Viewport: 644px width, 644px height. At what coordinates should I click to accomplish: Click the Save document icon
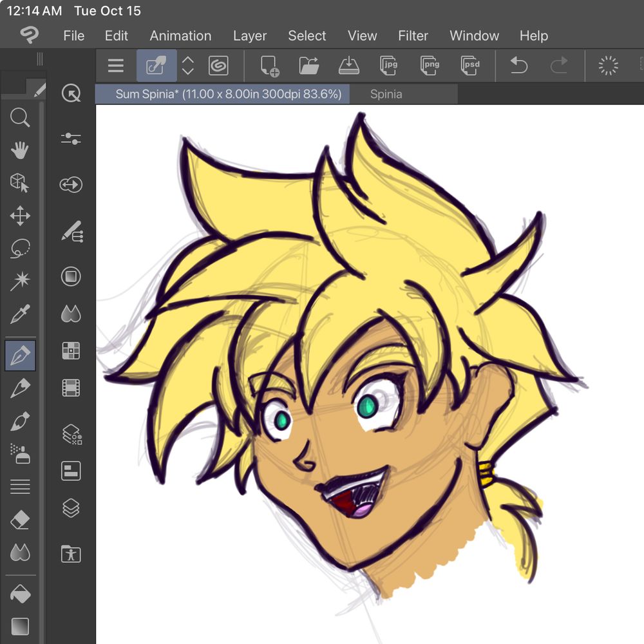[348, 65]
